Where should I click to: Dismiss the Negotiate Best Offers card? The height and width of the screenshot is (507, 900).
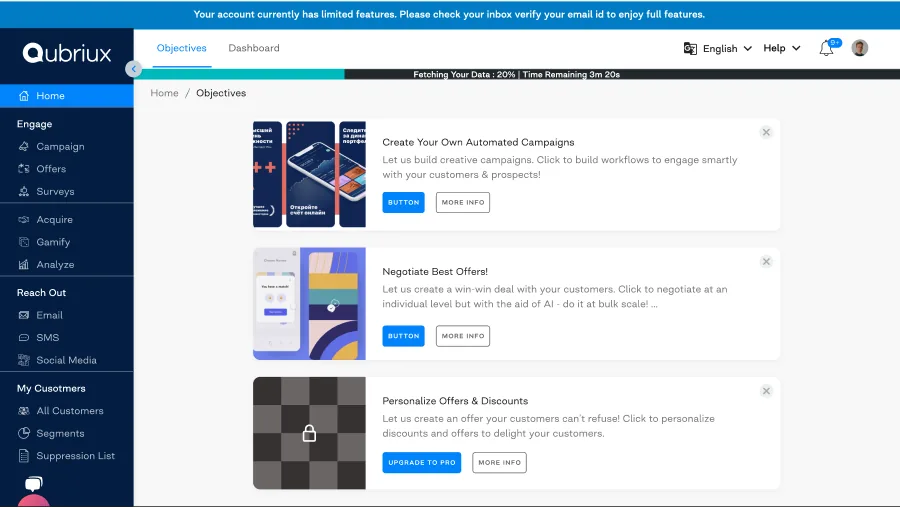(766, 262)
